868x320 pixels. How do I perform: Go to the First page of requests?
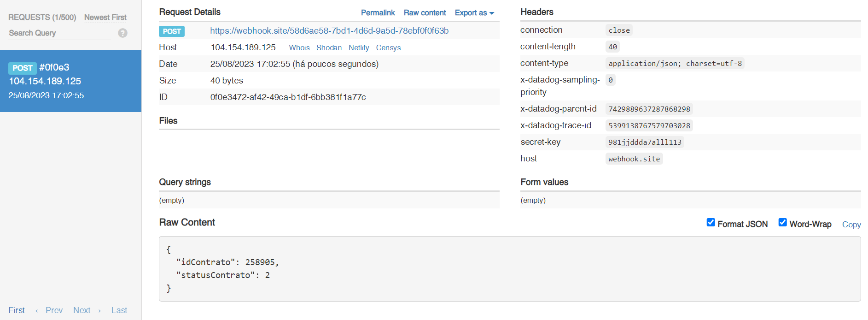17,310
